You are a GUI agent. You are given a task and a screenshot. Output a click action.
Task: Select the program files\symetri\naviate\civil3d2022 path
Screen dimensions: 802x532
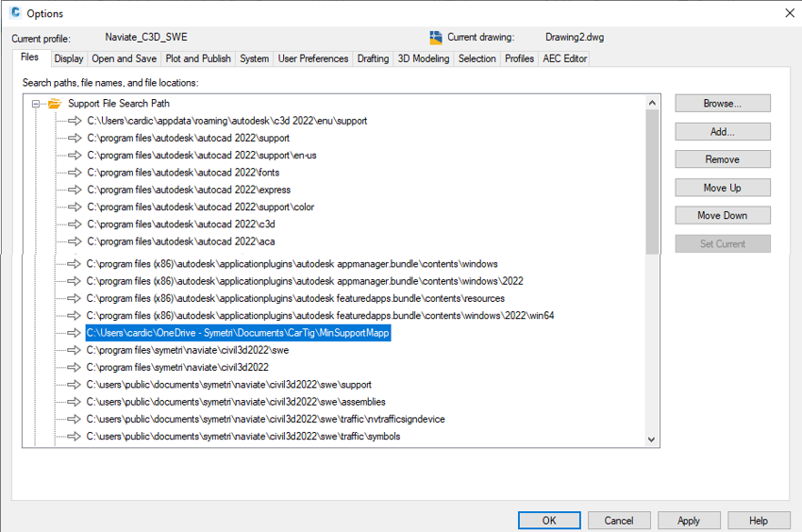click(x=177, y=367)
